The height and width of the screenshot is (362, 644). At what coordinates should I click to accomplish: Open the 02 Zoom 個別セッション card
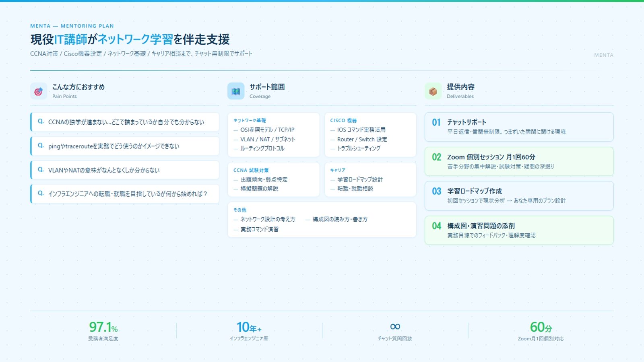519,161
